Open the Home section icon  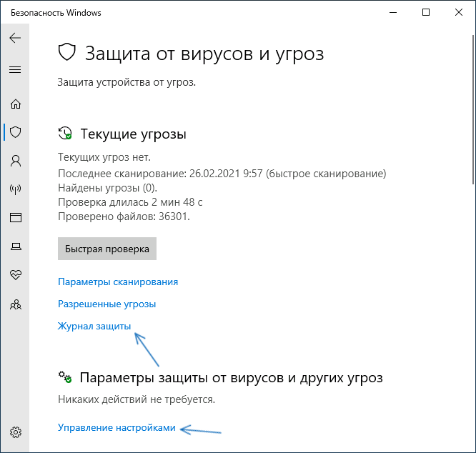(x=16, y=104)
